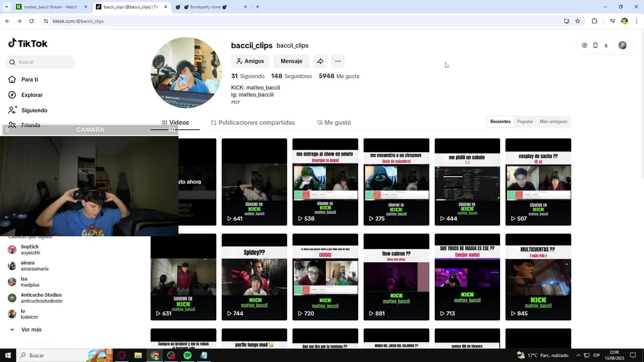Switch to Publicaciones compartidas tab

(253, 123)
